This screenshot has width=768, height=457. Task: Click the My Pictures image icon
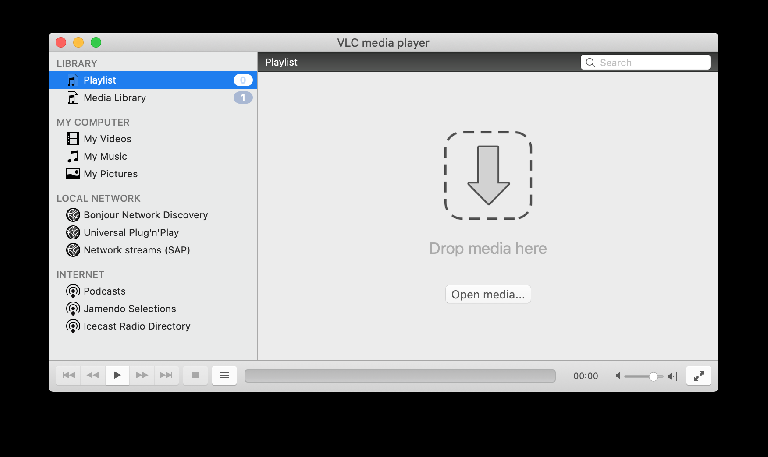[72, 173]
